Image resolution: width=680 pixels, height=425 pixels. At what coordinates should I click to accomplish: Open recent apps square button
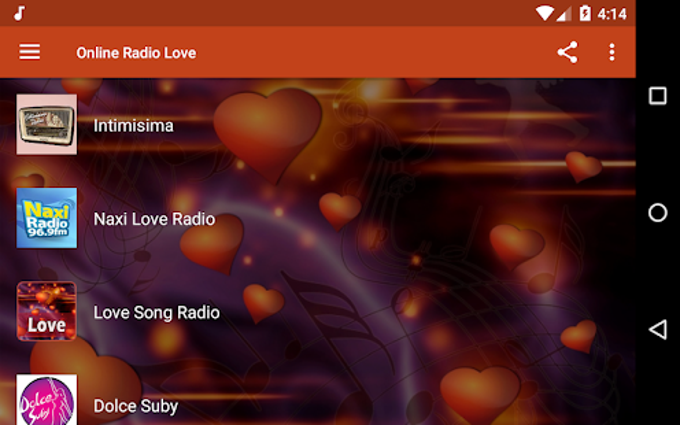(x=657, y=96)
